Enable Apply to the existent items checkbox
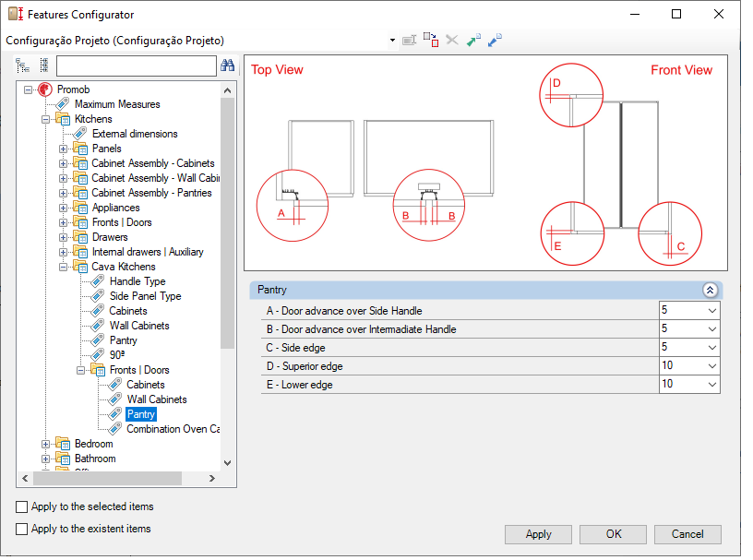The image size is (753, 560). click(21, 529)
